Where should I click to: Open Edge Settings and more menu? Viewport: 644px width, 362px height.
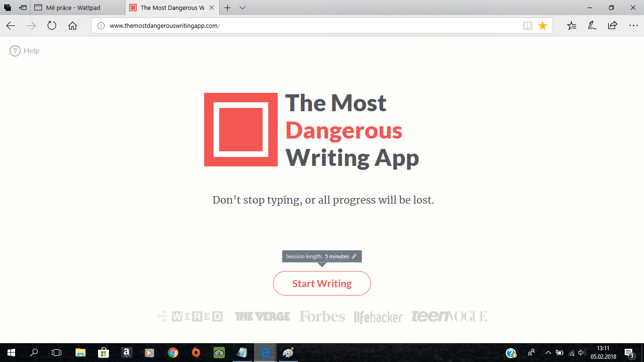point(633,26)
